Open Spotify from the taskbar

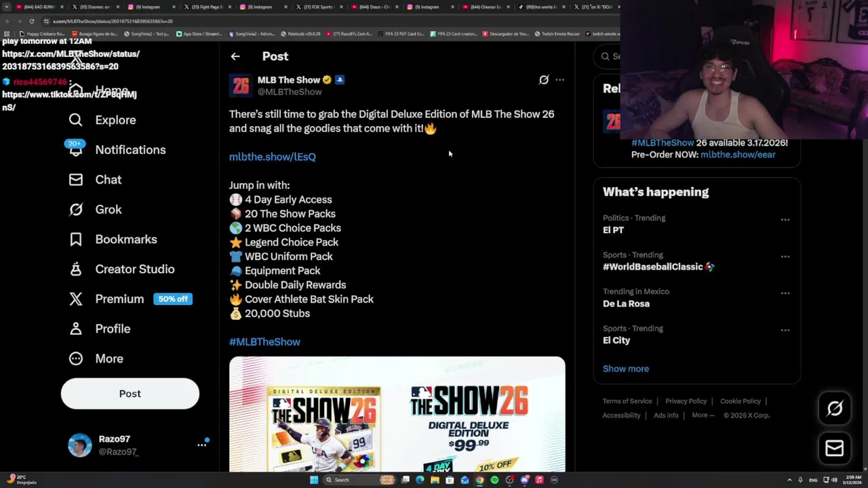[x=494, y=480]
